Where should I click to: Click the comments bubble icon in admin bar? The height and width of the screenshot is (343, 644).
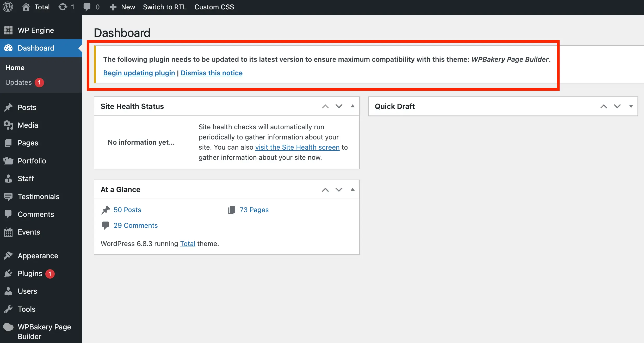click(87, 7)
